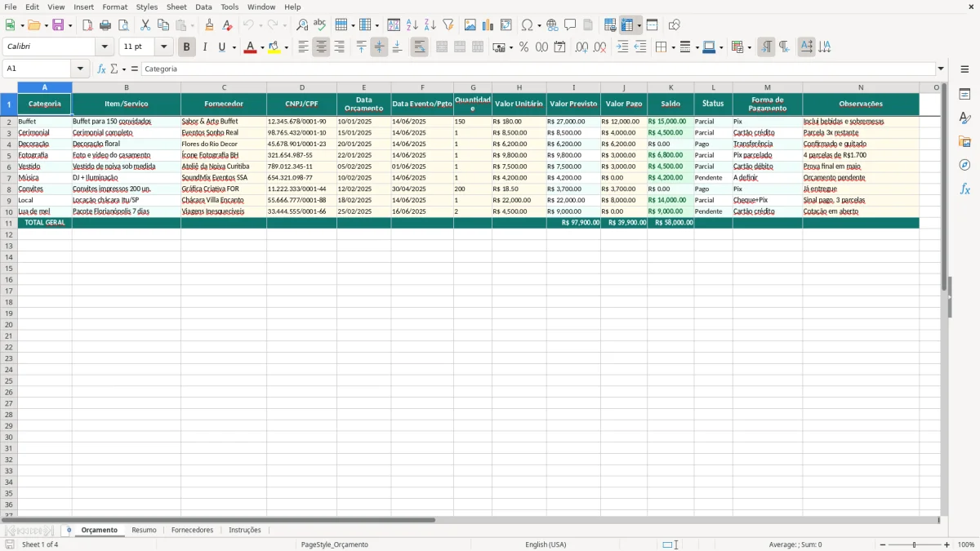The width and height of the screenshot is (980, 551).
Task: Click Format as Percent icon
Action: [x=523, y=47]
